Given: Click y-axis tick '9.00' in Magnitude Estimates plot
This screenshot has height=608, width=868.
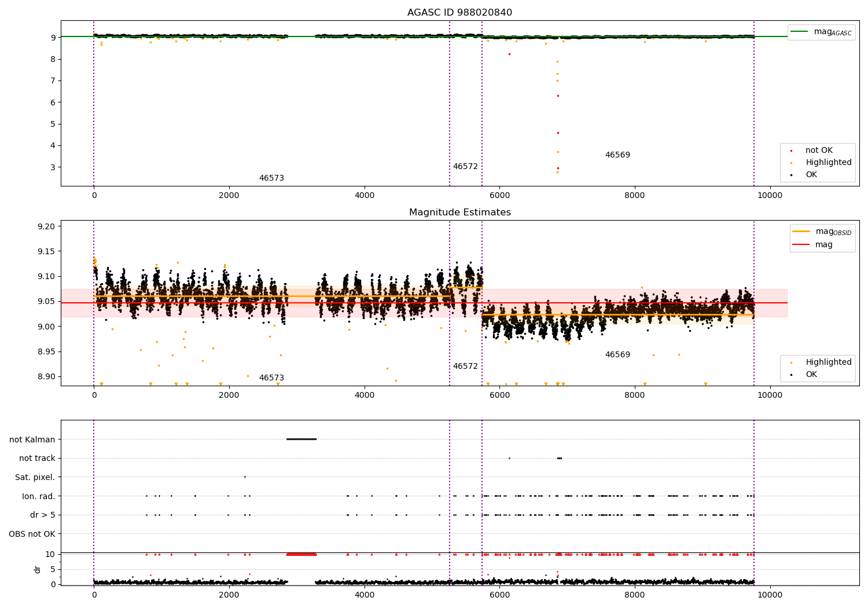Looking at the screenshot, I should click(46, 327).
